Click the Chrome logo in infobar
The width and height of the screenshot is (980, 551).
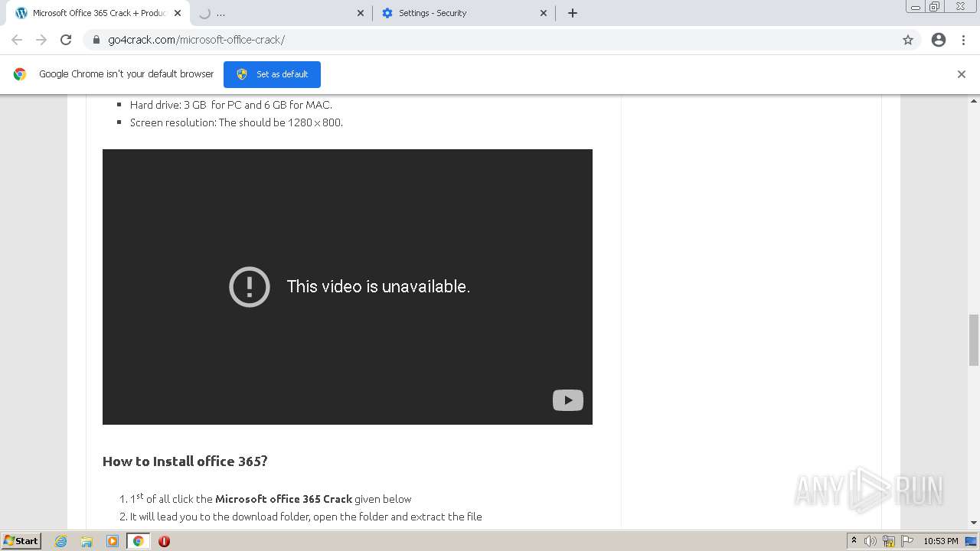point(20,74)
